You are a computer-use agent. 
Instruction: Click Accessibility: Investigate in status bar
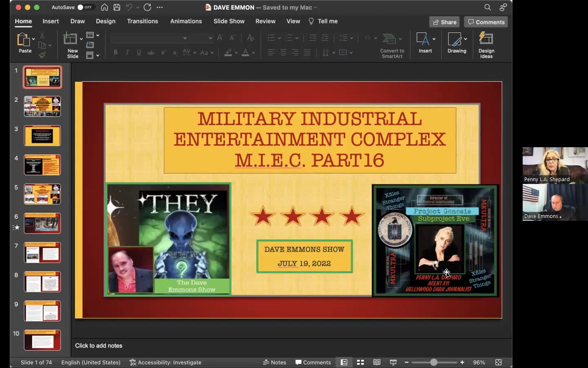click(x=165, y=362)
